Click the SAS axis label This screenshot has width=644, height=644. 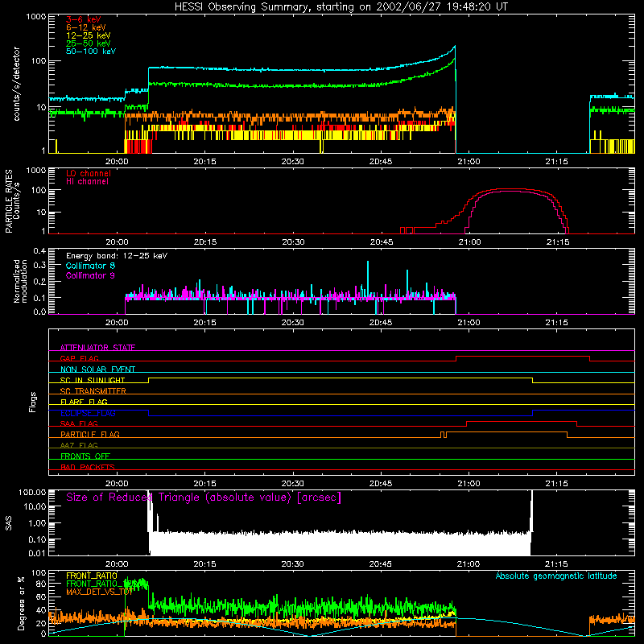point(8,523)
